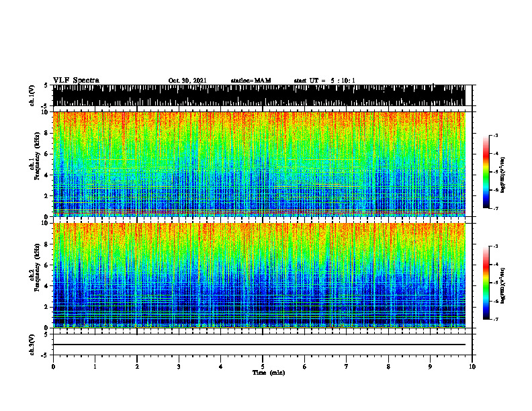Viewport: 532px width, 411px height.
Task: Click inside the ch.1 spectrogram panel
Action: [x=259, y=164]
